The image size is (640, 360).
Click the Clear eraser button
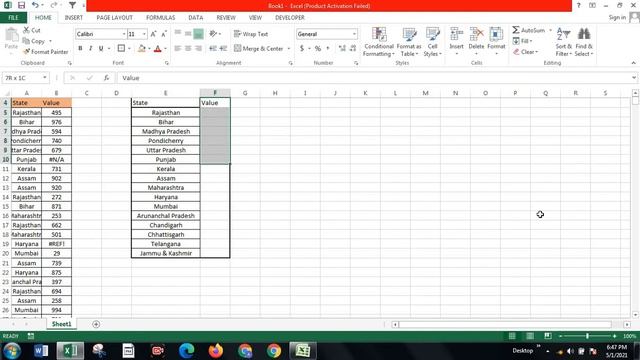tap(526, 52)
